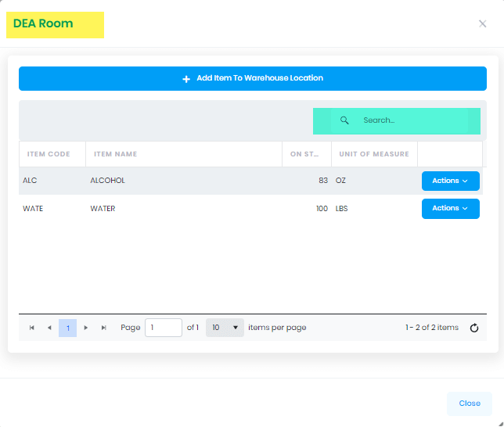Click the Close button at the bottom

(470, 404)
